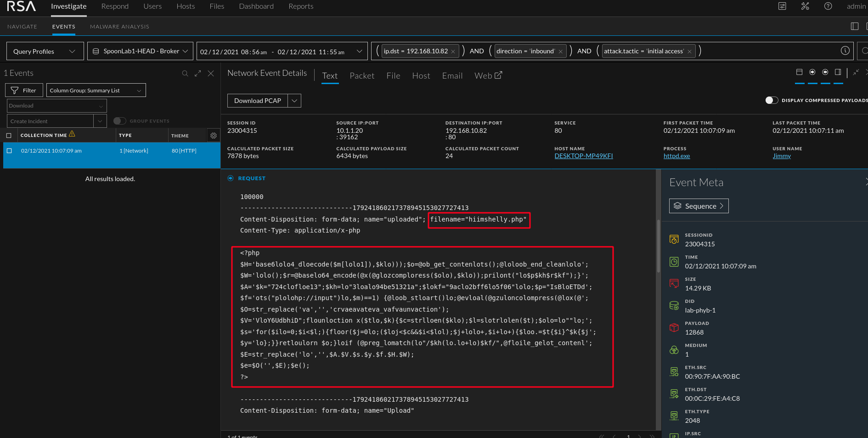This screenshot has width=868, height=438.
Task: Remove the ip.dst = 192.168.10.82 query filter
Action: (x=453, y=51)
